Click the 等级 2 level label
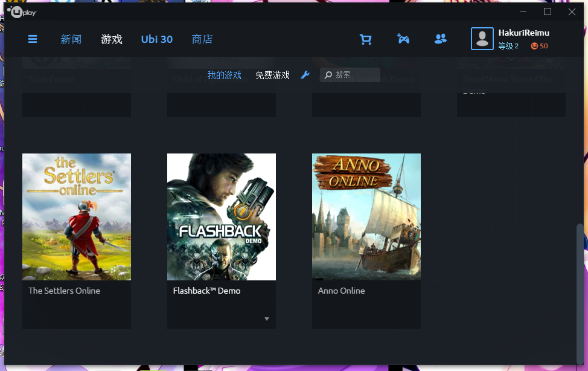Screen dimensions: 588x371 [508, 46]
